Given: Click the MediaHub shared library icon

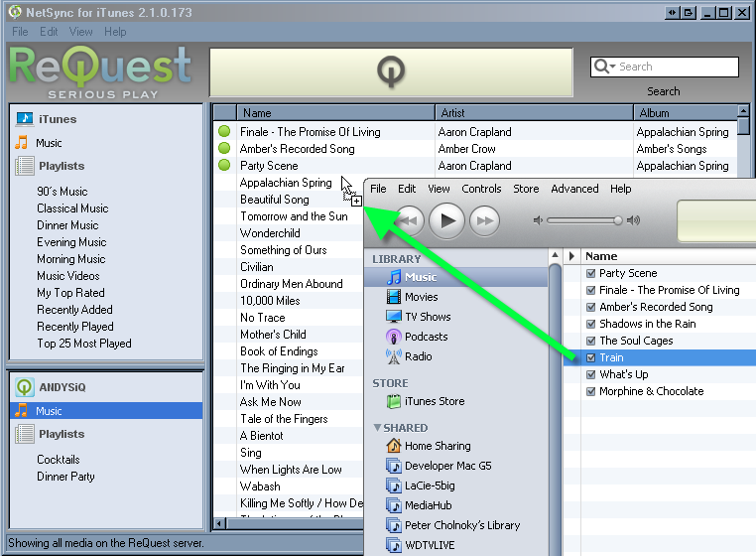Looking at the screenshot, I should [x=394, y=504].
